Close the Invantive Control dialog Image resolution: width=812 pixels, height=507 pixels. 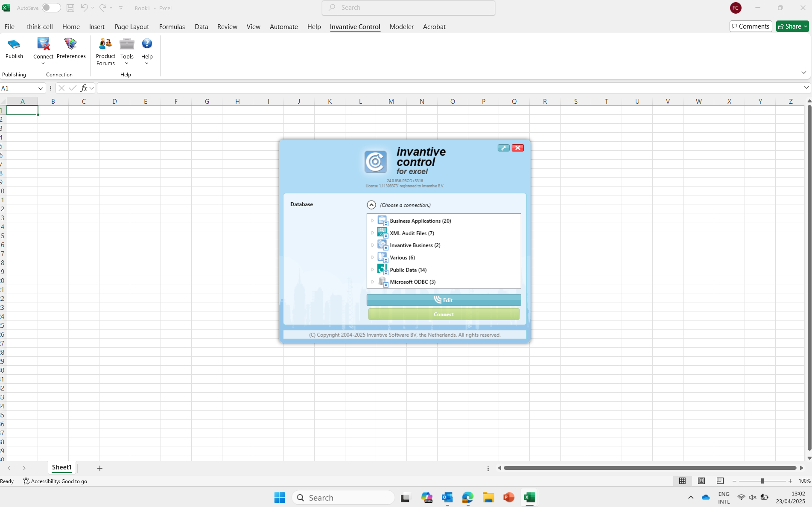[x=517, y=148]
